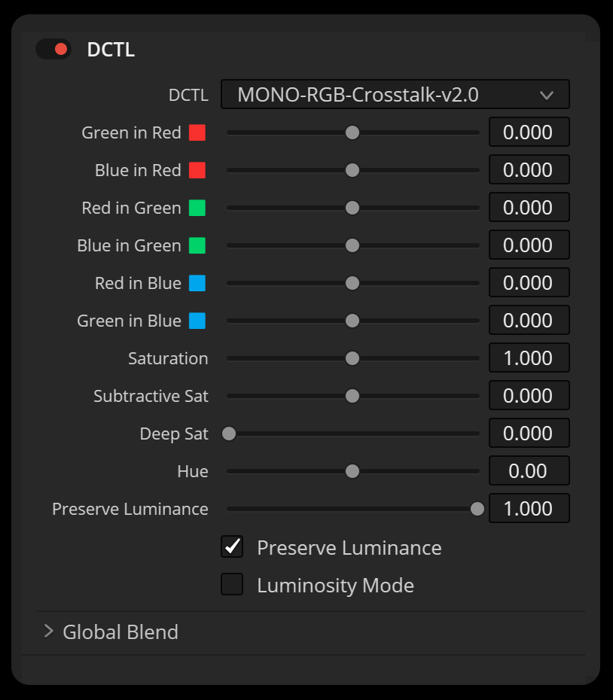Click the Red in Green color swatch
Image resolution: width=613 pixels, height=700 pixels.
197,208
